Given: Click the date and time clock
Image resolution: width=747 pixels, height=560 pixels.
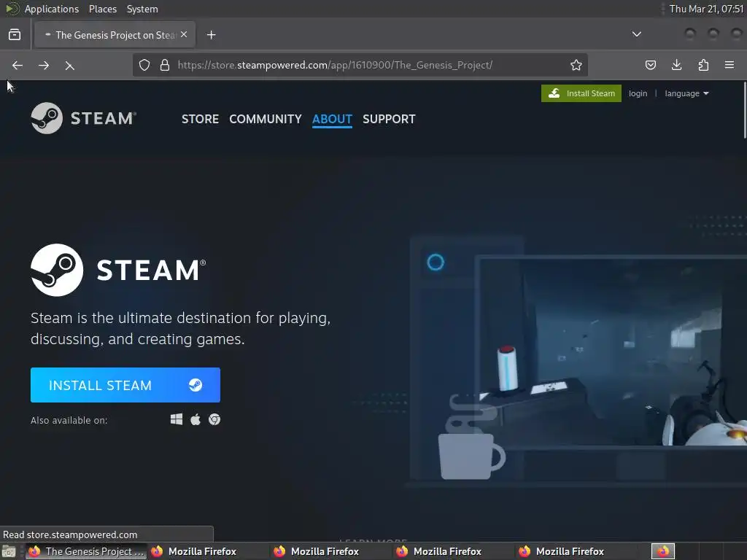Looking at the screenshot, I should (x=706, y=9).
